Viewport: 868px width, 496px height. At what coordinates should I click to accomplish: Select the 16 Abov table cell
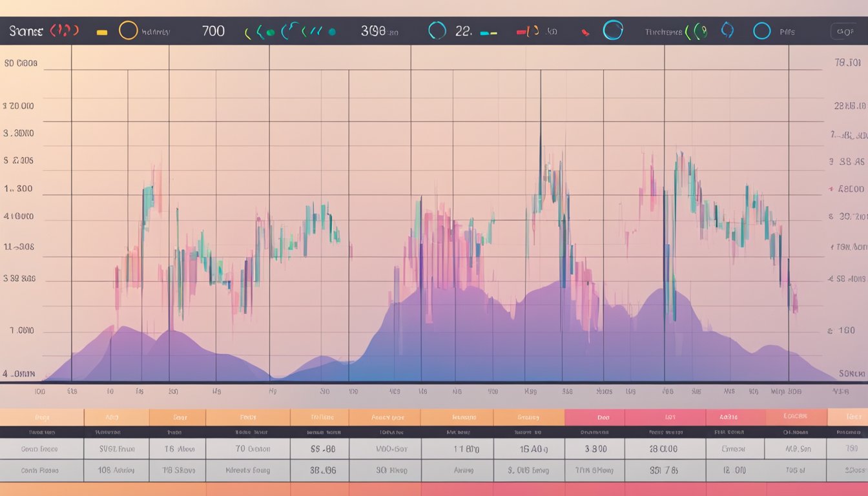coord(178,449)
